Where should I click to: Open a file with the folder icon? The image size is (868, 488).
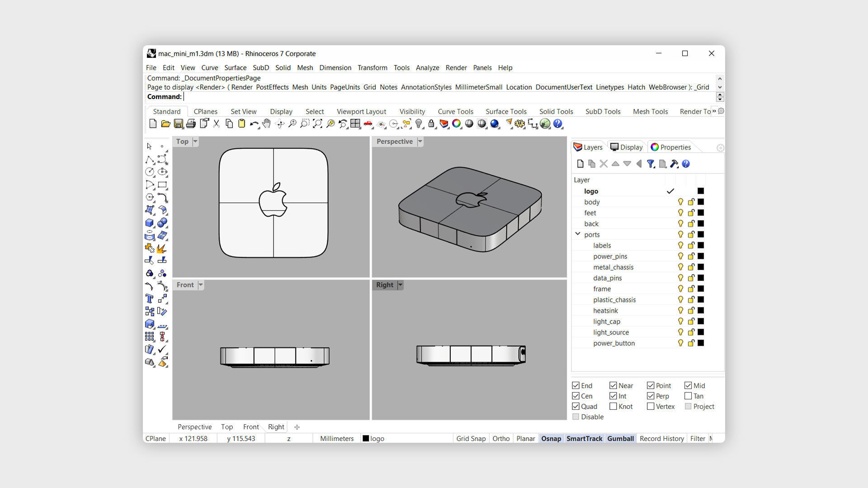[x=165, y=124]
